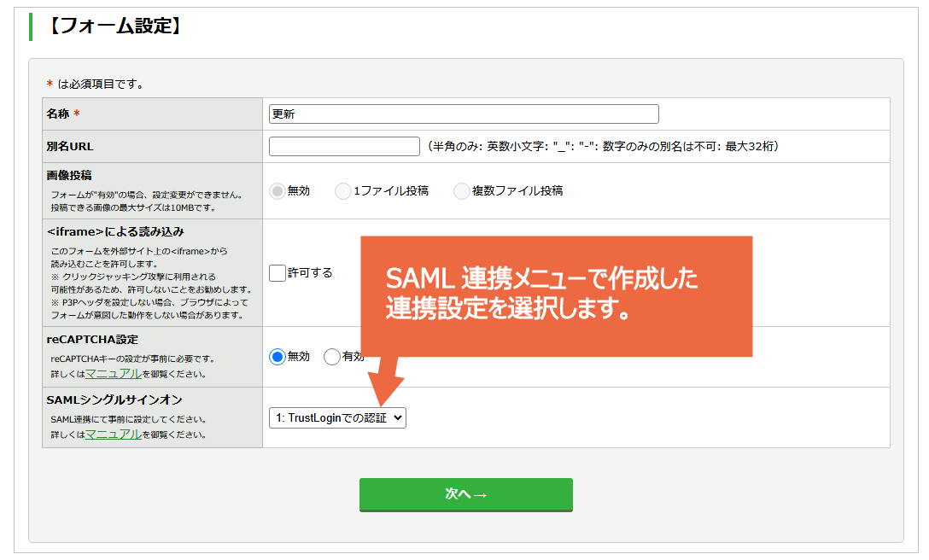Click the 半角のみ alias URL hint text
This screenshot has height=560, width=929.
tap(603, 146)
